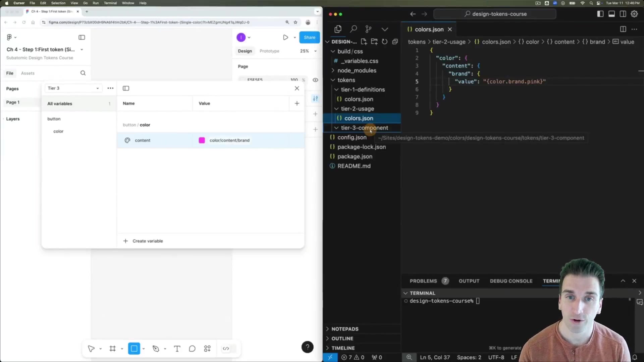The width and height of the screenshot is (644, 362).
Task: Open Figma help question mark button
Action: 307,347
